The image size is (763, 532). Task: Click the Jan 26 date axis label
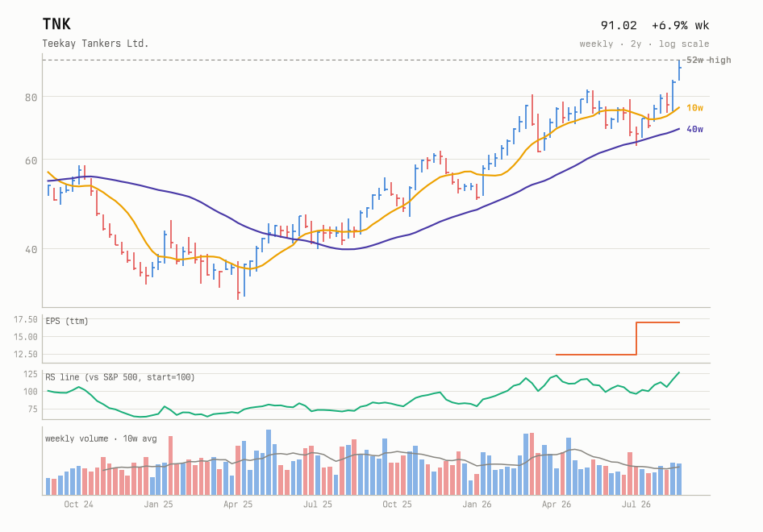[477, 505]
